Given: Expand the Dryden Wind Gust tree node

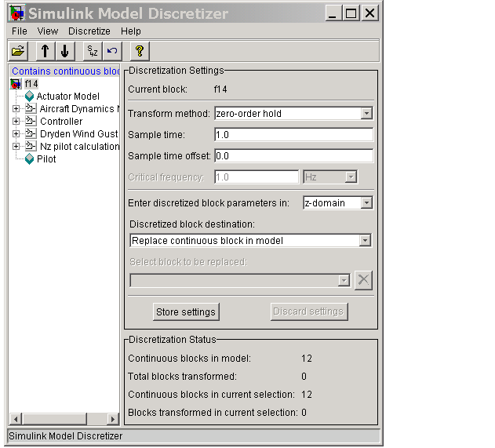Looking at the screenshot, I should (x=16, y=134).
